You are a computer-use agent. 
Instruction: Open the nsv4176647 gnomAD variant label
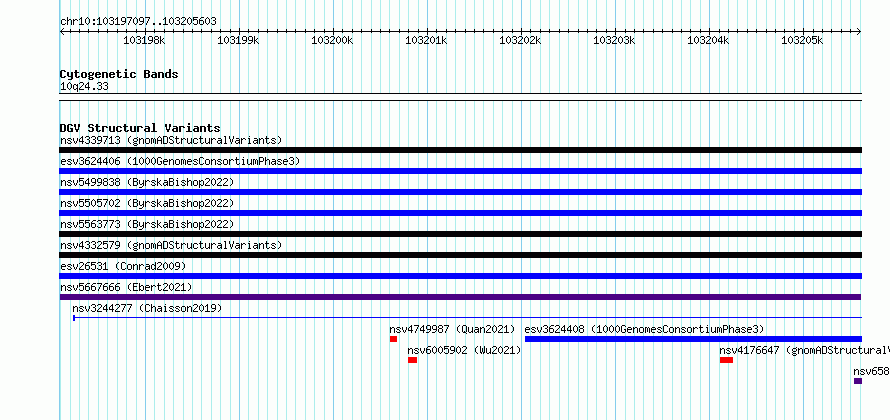804,350
